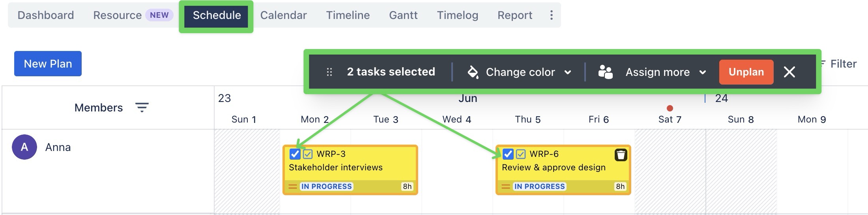Image resolution: width=868 pixels, height=215 pixels.
Task: Click the drag handle on selection toolbar
Action: coord(329,72)
